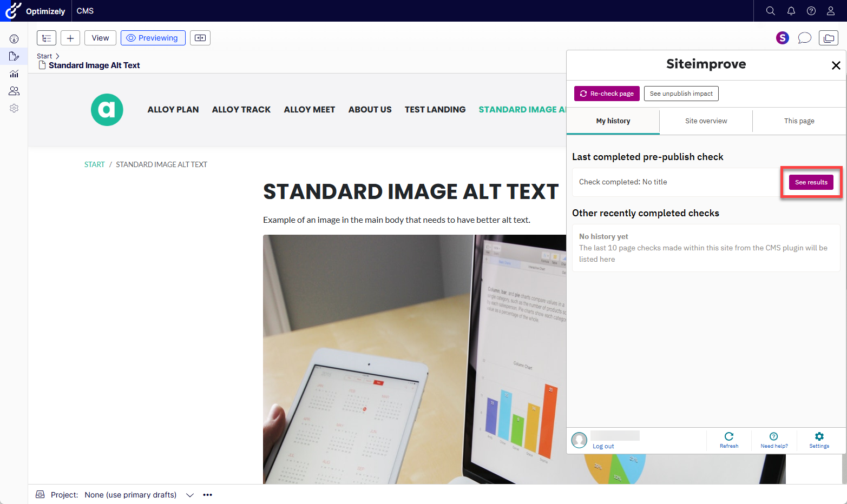The height and width of the screenshot is (504, 847).
Task: Open the visitor groups people icon
Action: 14,91
